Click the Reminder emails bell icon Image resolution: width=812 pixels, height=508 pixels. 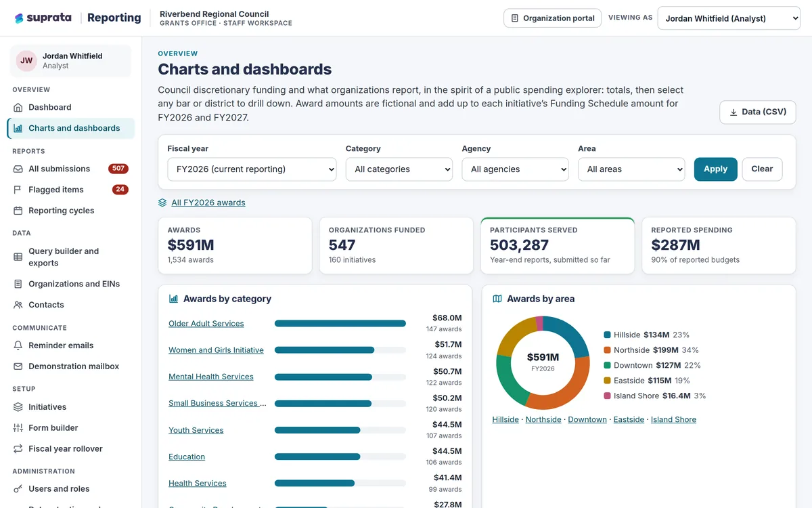point(18,345)
